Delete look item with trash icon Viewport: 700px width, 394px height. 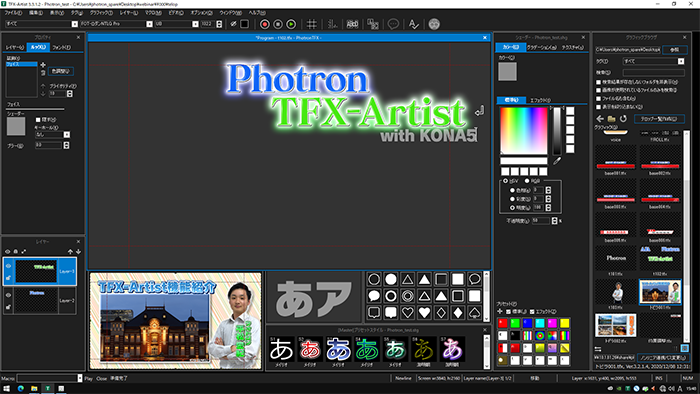(43, 72)
